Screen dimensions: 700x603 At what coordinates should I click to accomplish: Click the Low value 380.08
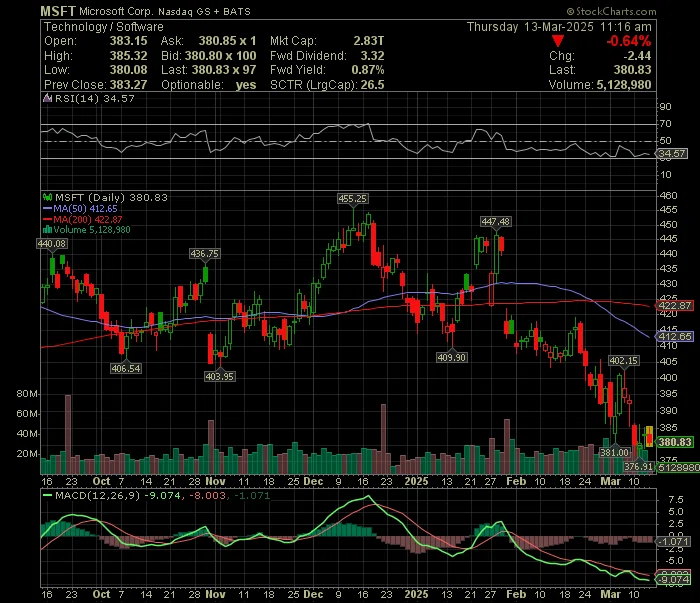(129, 70)
